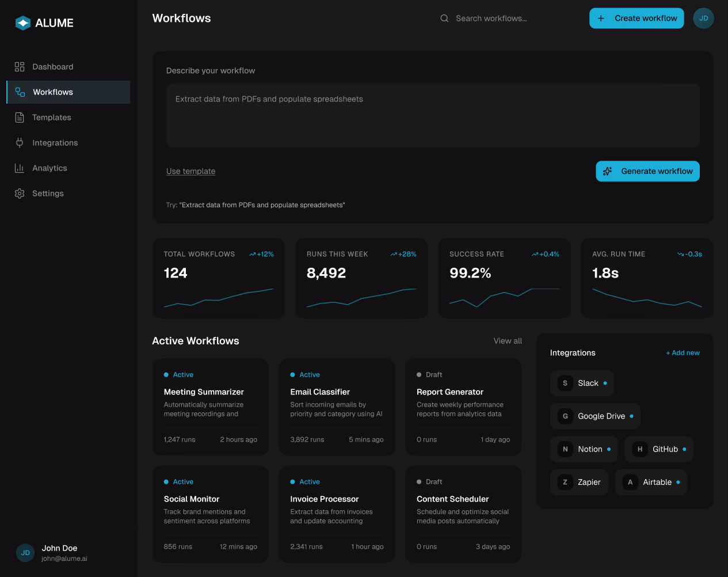Click the -0.3s downward trend icon
The width and height of the screenshot is (728, 577).
(x=681, y=254)
